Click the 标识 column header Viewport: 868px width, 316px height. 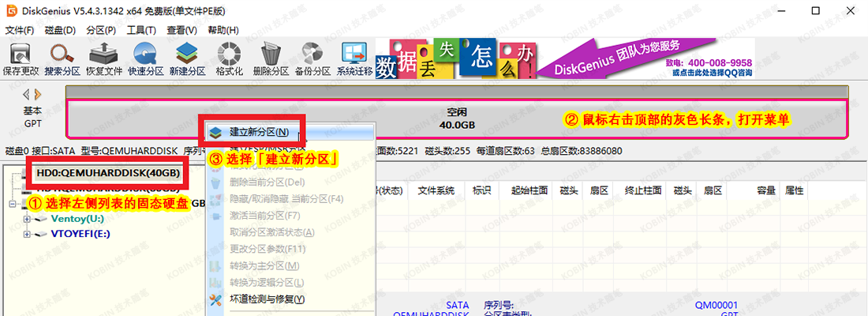481,190
